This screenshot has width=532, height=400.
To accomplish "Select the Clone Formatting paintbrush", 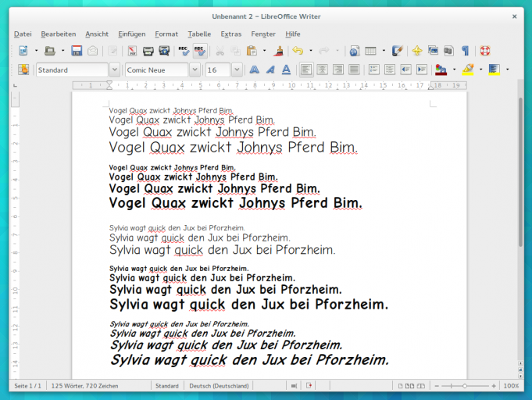I will [279, 51].
